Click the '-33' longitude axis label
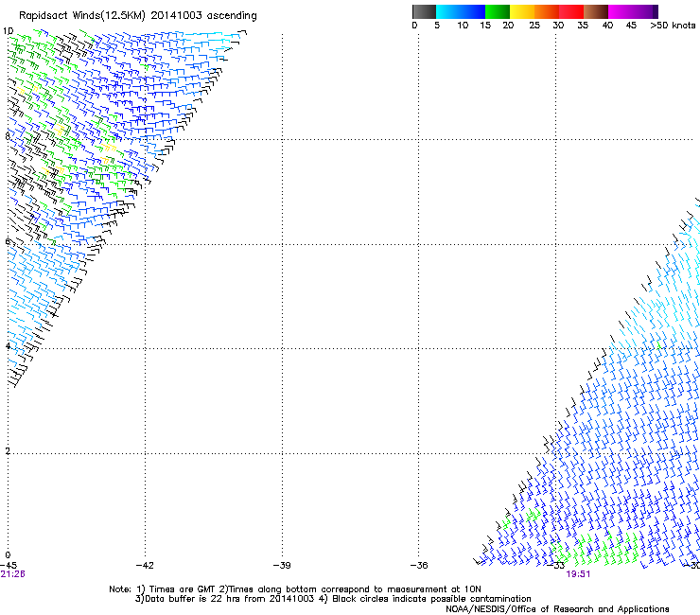This screenshot has width=700, height=615. tap(556, 566)
